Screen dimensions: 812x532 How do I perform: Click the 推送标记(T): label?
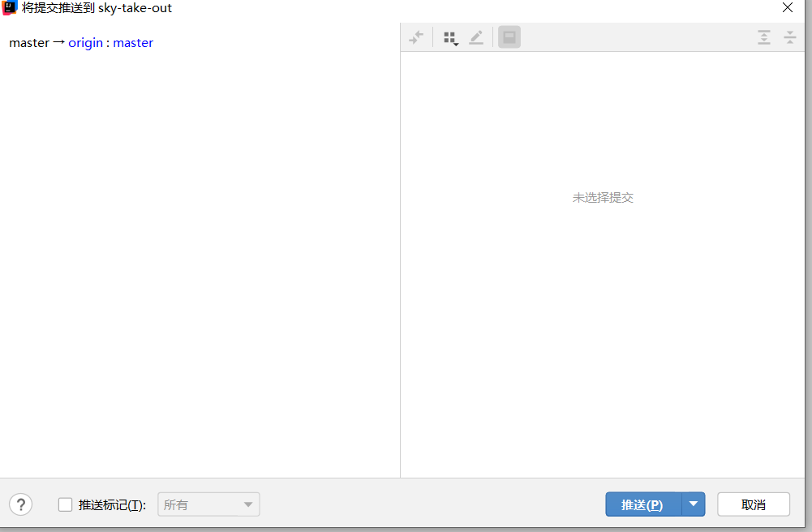tap(113, 505)
